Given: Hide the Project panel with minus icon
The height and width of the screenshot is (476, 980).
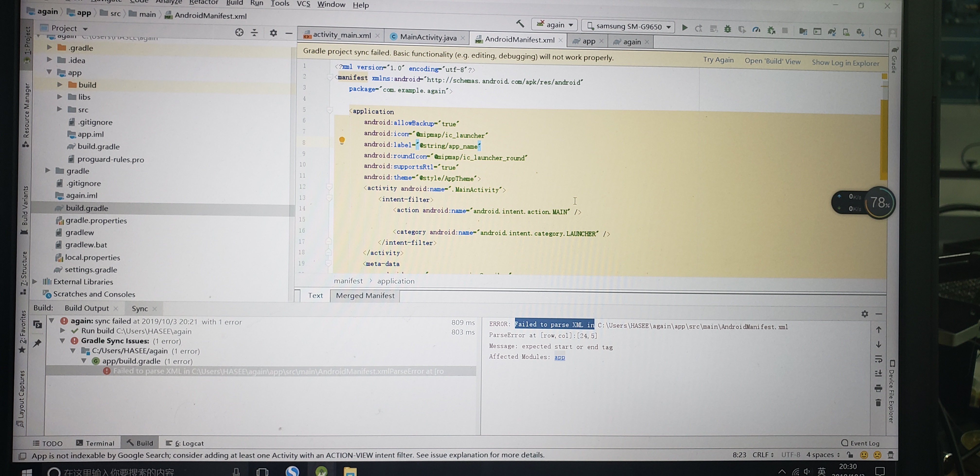Looking at the screenshot, I should coord(289,34).
